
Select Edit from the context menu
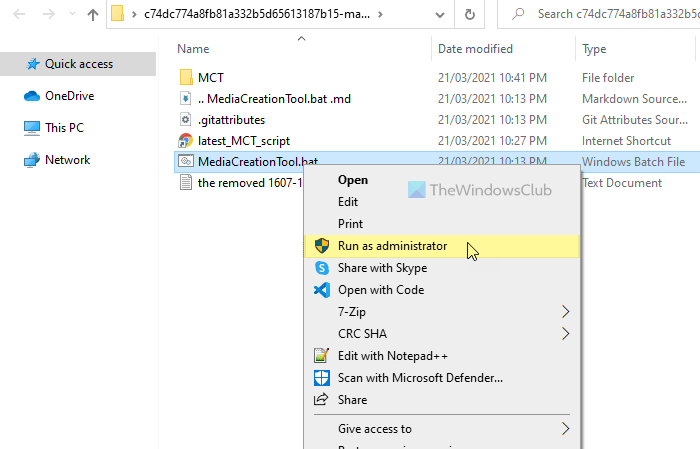(348, 202)
